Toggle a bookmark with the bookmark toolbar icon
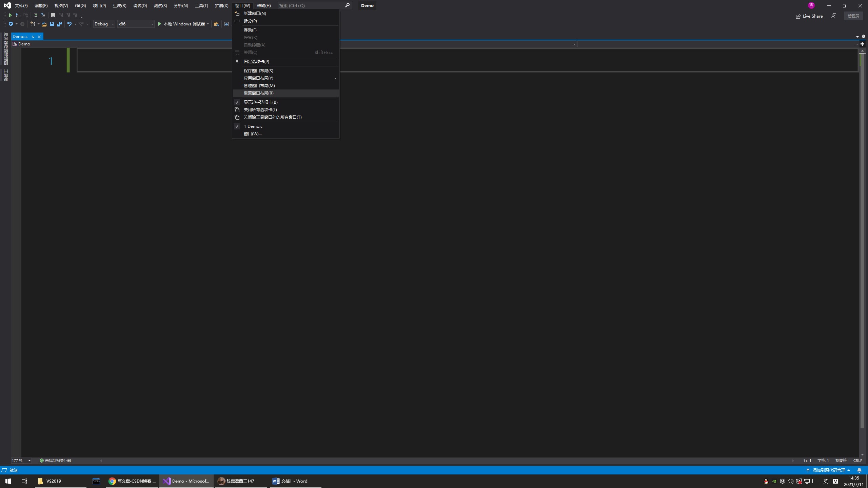Screen dimensions: 868x488 pos(53,15)
